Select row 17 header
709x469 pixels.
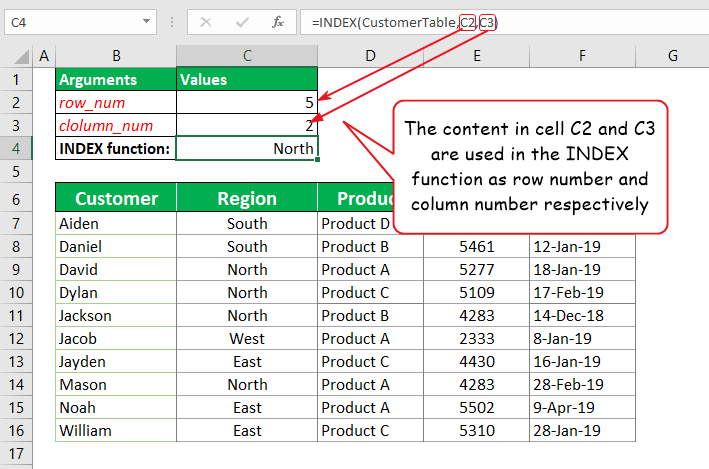click(x=16, y=453)
